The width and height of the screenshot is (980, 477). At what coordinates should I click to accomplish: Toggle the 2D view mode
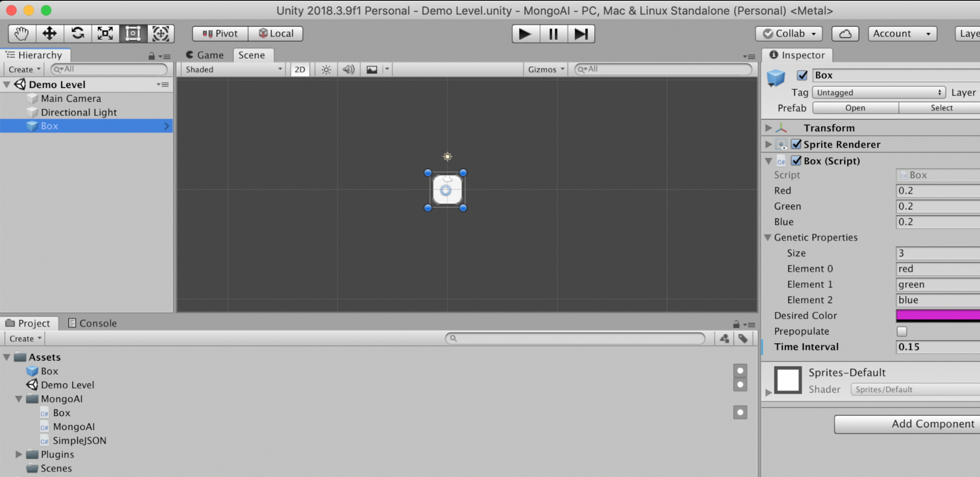pos(300,69)
